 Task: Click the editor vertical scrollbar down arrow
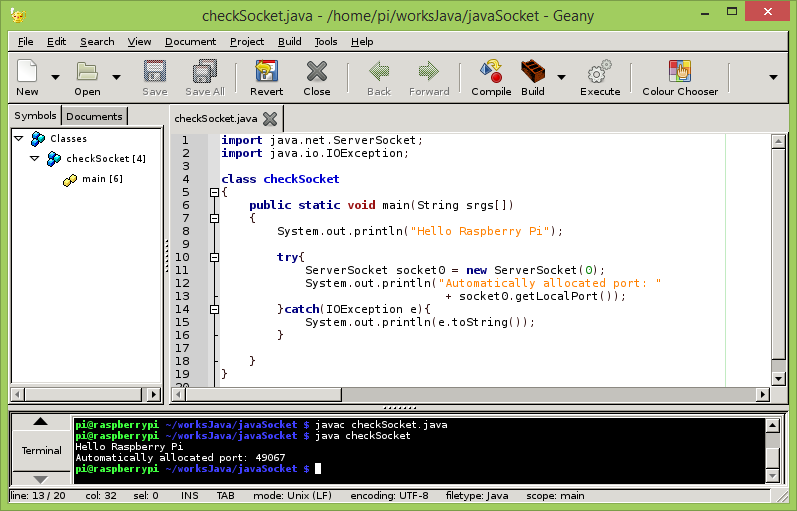click(x=778, y=378)
